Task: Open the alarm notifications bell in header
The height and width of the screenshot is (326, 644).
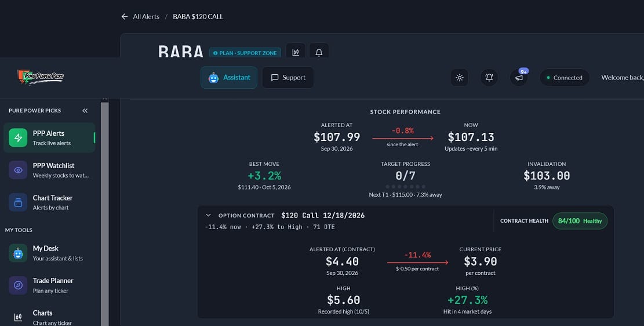Action: click(489, 77)
